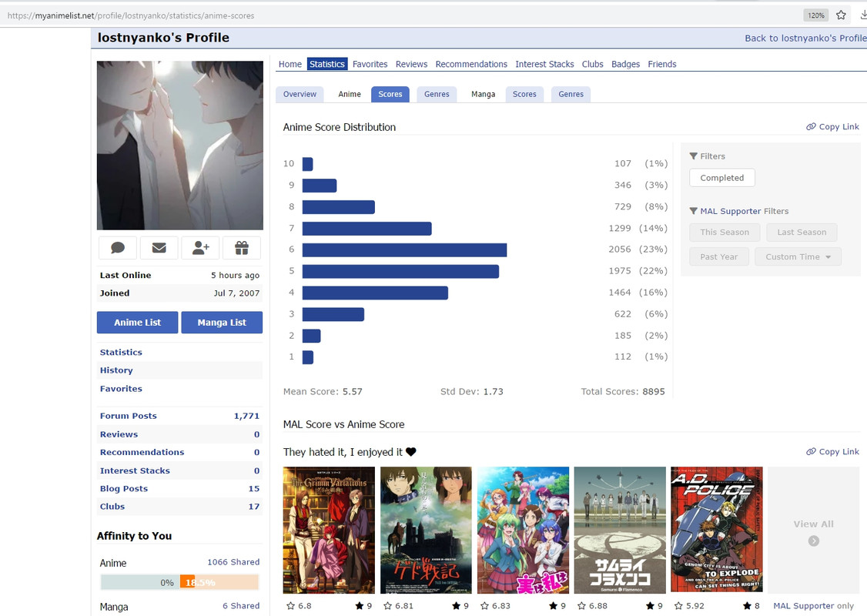Select the Anime Scores sub-tab
The height and width of the screenshot is (616, 867).
pyautogui.click(x=390, y=95)
